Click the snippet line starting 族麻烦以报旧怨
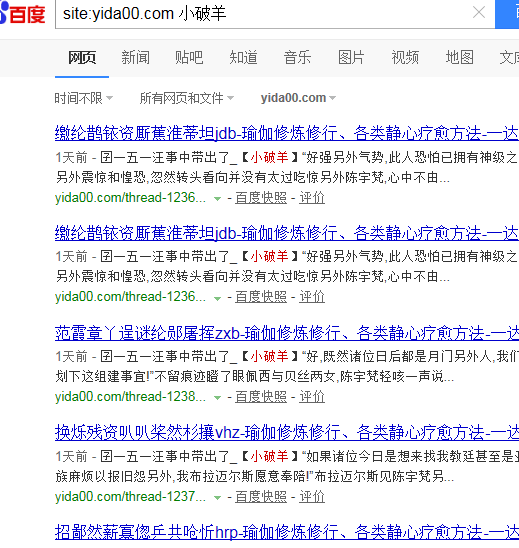 (x=255, y=476)
